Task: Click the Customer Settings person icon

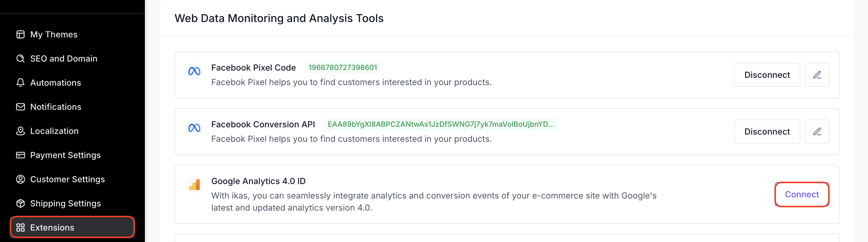Action: (x=21, y=179)
